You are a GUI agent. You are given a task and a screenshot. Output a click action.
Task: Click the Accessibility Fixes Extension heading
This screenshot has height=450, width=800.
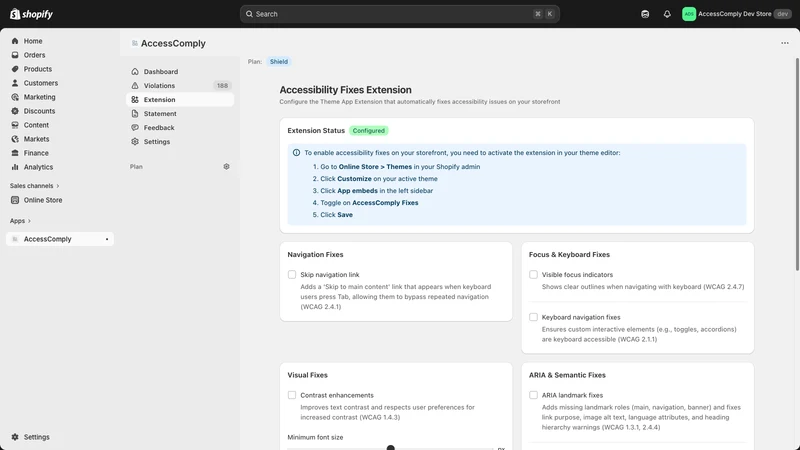click(345, 90)
